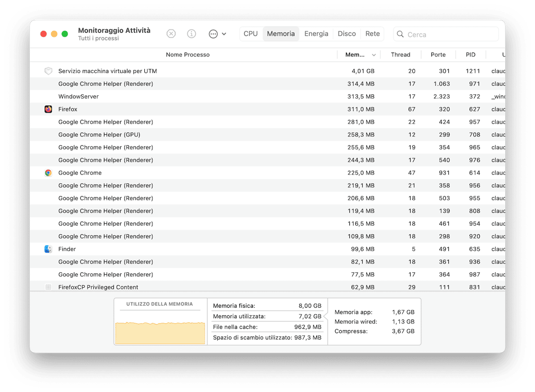Sort processes by the Thread column
Screen dimensions: 535x392
coord(400,55)
